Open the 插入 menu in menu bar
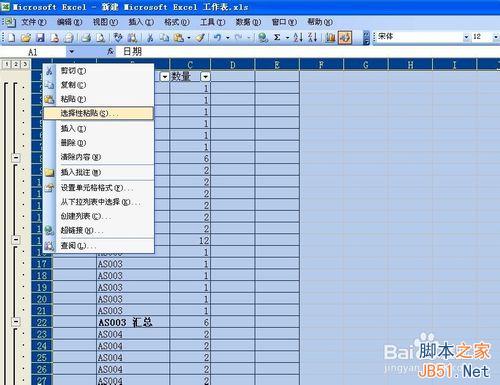 (x=141, y=22)
